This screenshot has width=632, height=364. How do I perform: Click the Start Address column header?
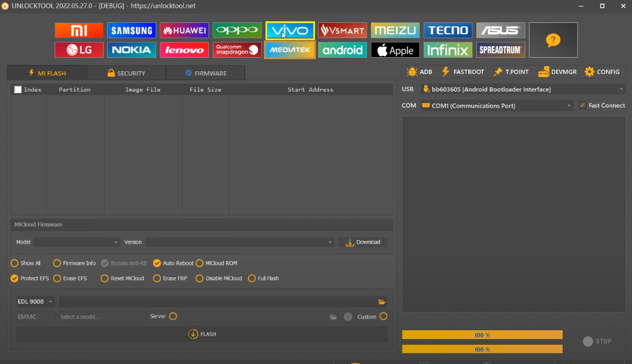(x=310, y=89)
